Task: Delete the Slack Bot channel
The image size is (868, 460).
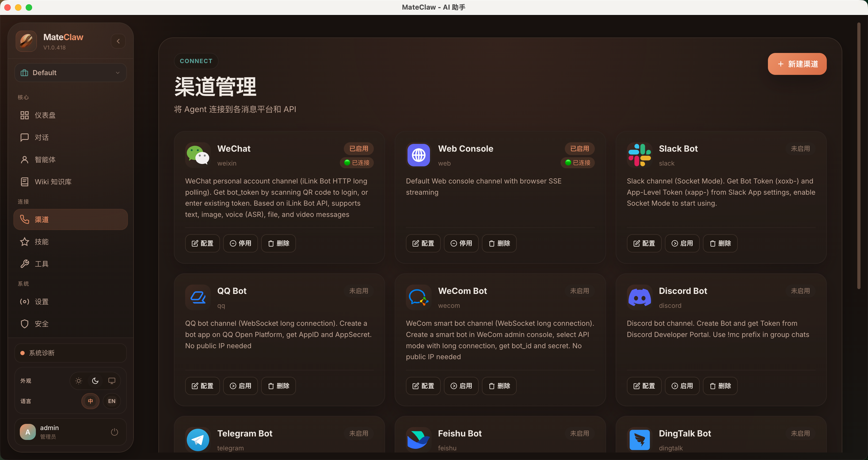Action: [x=720, y=243]
